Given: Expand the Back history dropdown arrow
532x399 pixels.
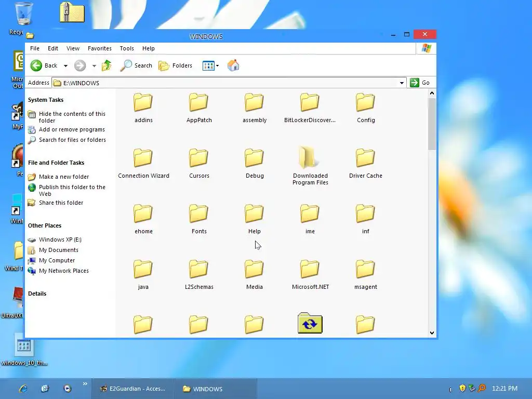Looking at the screenshot, I should 65,66.
